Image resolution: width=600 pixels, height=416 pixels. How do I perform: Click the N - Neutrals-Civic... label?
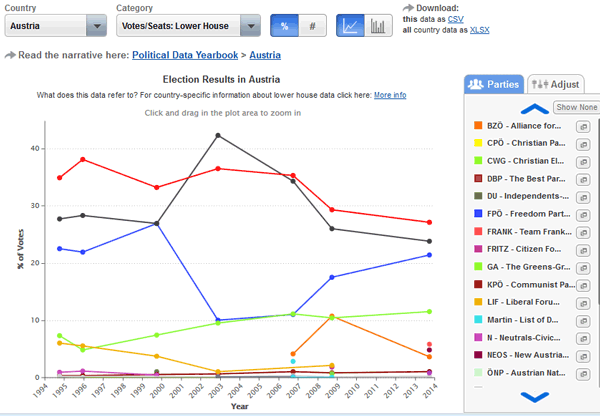pyautogui.click(x=523, y=338)
